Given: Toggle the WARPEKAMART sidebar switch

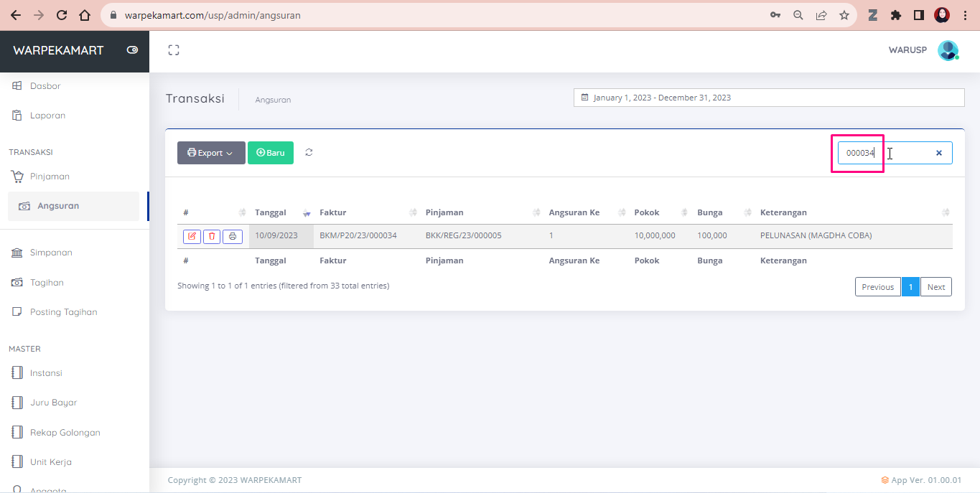Looking at the screenshot, I should click(x=132, y=50).
